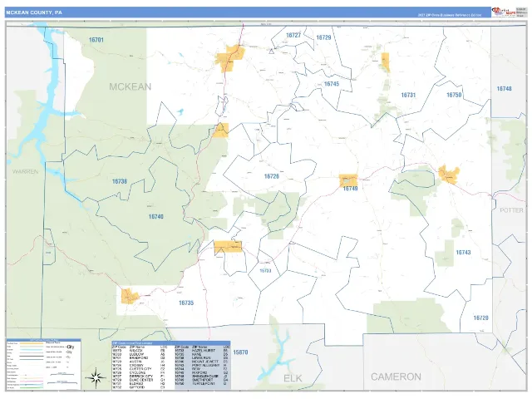Click the yellow city area above 16733
This screenshot has width=532, height=399.
click(228, 247)
